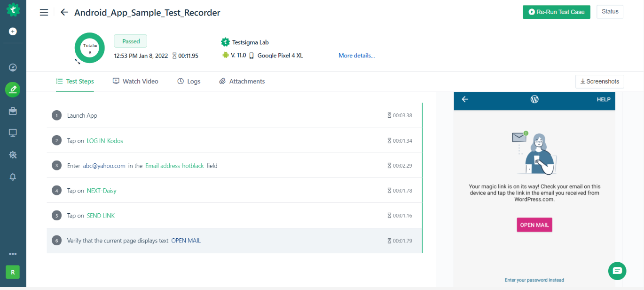This screenshot has width=644, height=290.
Task: Open the Attachments tab
Action: pyautogui.click(x=242, y=81)
